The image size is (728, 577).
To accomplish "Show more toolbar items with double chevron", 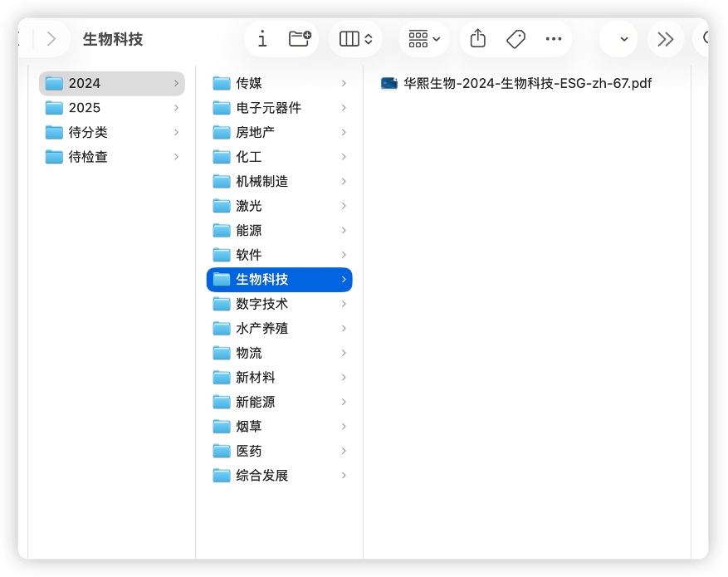I will point(665,39).
